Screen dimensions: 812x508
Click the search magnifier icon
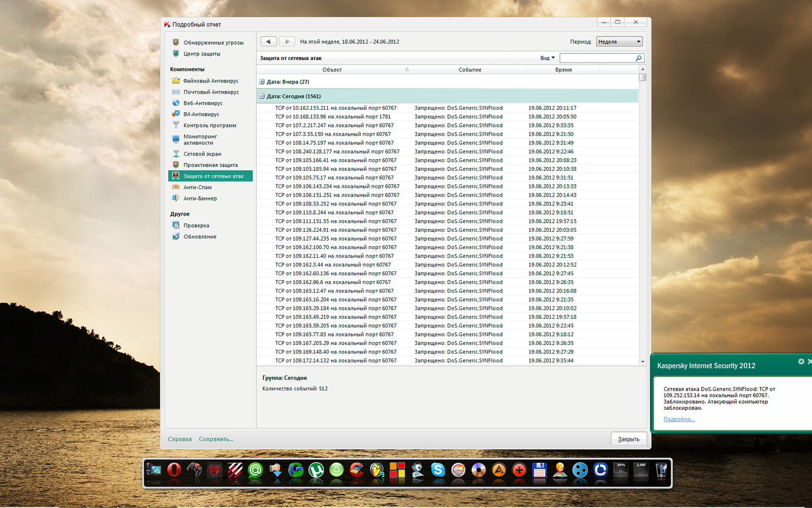pos(639,58)
